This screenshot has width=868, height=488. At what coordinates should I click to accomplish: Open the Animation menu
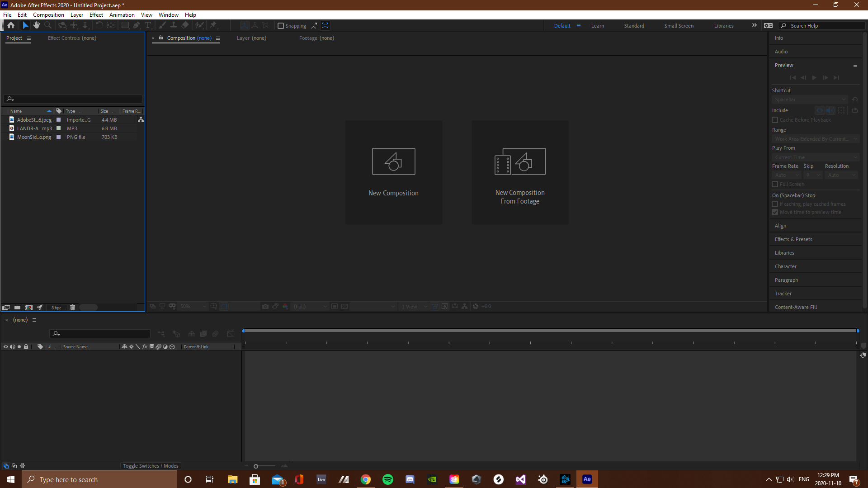pos(122,14)
